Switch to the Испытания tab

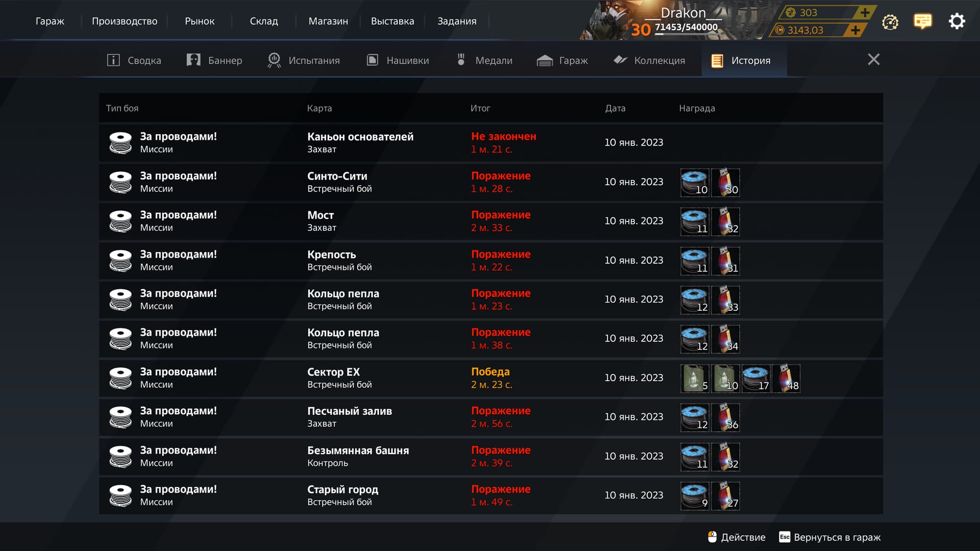[x=304, y=60]
